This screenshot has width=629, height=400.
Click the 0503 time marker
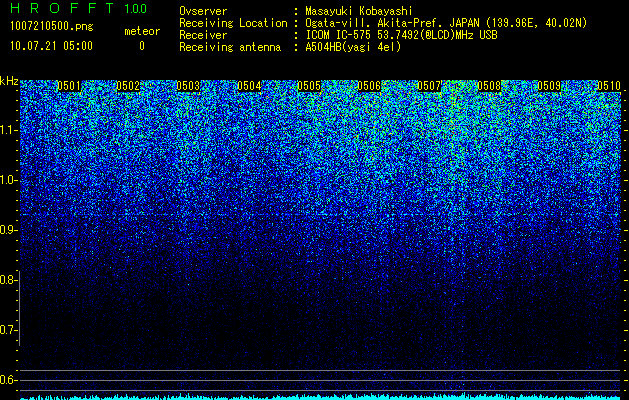pos(188,86)
